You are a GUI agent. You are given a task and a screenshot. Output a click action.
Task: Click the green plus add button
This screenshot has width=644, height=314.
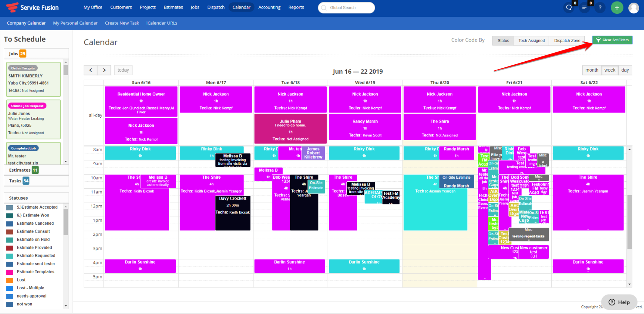(x=617, y=7)
